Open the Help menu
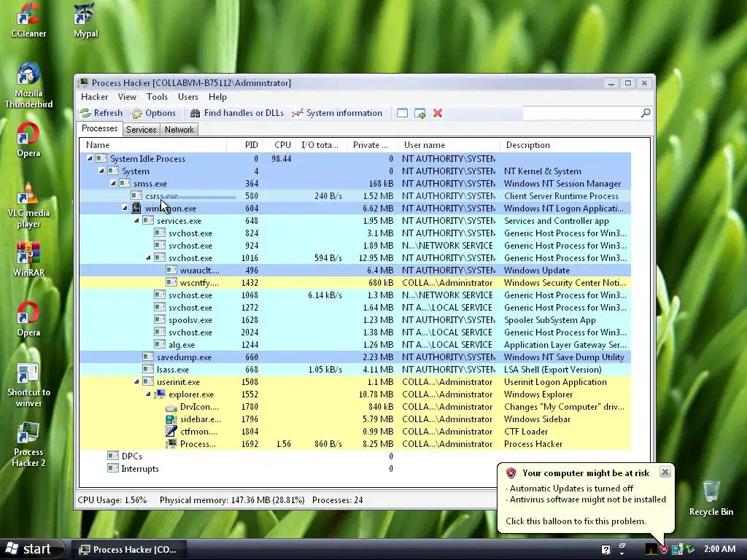This screenshot has height=560, width=747. 217,97
